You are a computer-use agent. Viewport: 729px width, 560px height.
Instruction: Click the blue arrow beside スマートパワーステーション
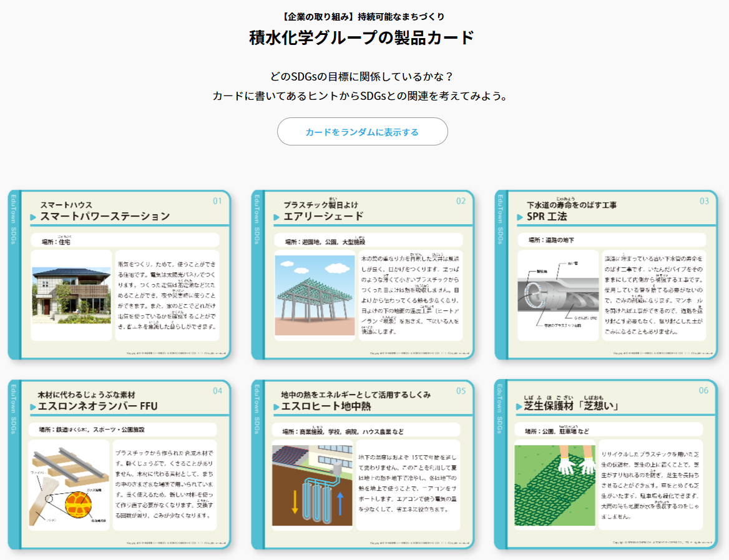(x=33, y=217)
